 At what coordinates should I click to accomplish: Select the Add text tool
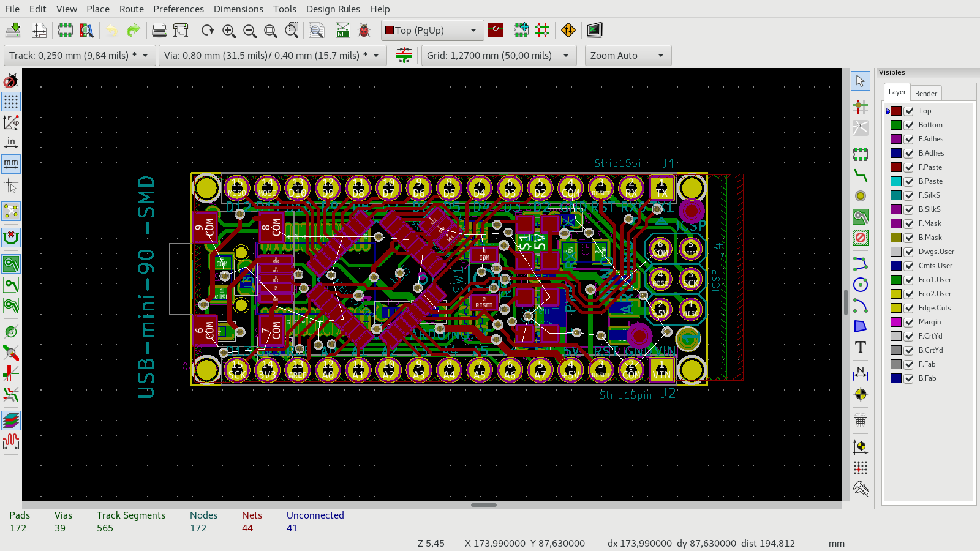[861, 347]
